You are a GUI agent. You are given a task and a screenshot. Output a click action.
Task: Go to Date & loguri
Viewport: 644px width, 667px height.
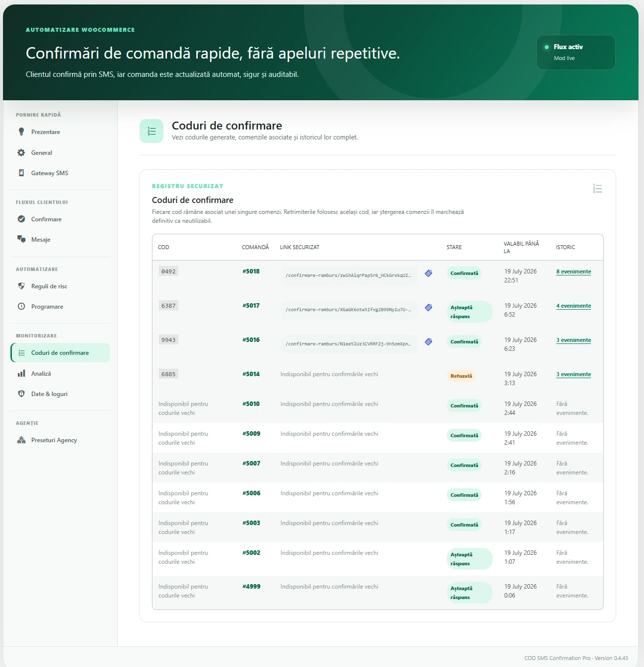(61, 394)
